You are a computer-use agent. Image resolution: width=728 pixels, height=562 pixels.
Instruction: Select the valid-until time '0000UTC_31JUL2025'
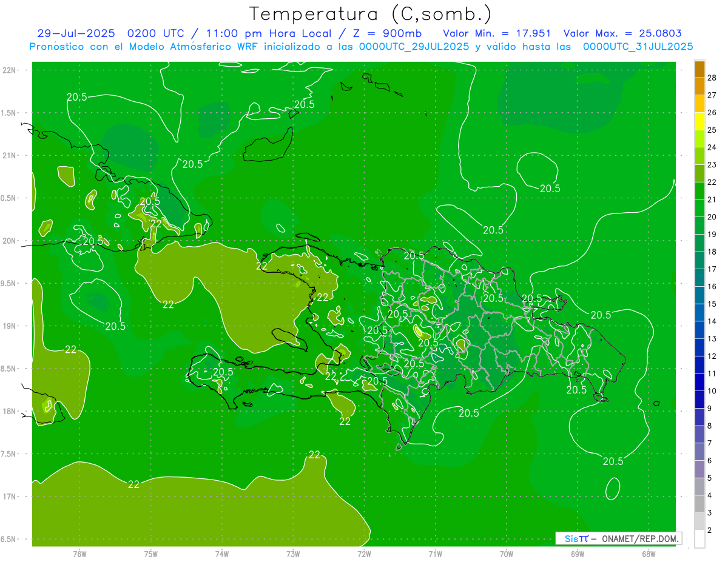click(x=638, y=47)
